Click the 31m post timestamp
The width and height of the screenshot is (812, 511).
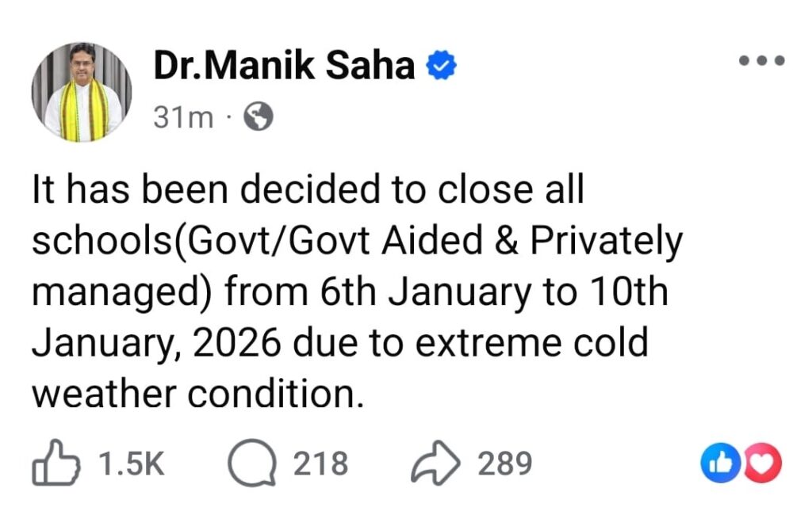(x=183, y=118)
